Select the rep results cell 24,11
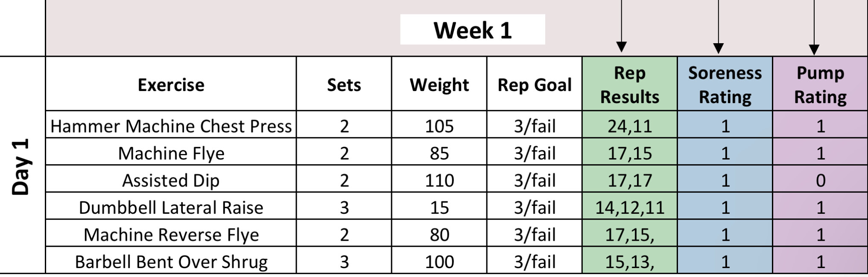Image resolution: width=868 pixels, height=277 pixels. [x=629, y=126]
